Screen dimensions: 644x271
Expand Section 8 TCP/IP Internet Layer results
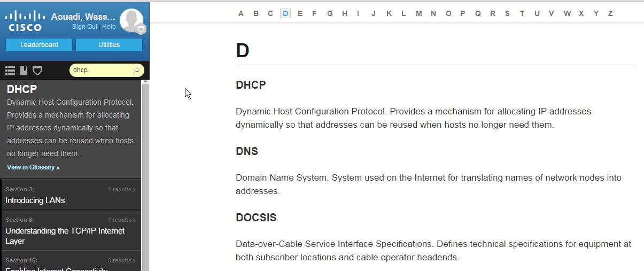71,230
